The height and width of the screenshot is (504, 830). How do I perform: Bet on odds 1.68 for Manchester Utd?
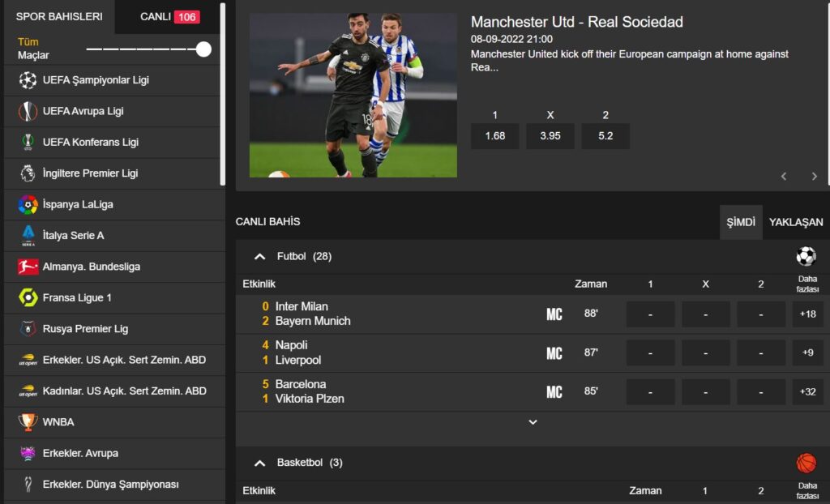[x=494, y=136]
